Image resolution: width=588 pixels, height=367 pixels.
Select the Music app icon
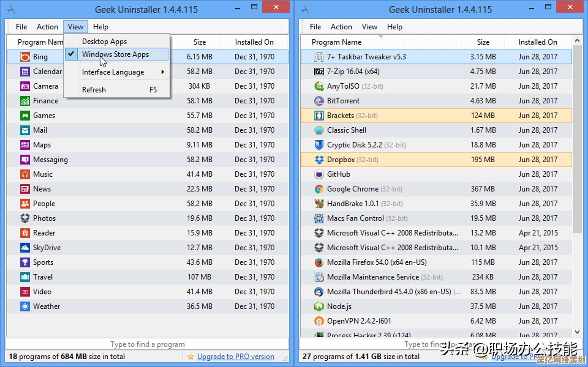tap(25, 174)
